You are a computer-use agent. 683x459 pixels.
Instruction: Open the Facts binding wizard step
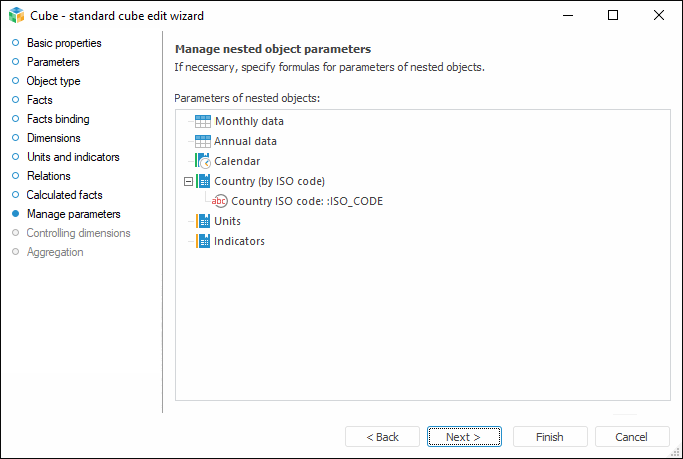click(x=57, y=119)
